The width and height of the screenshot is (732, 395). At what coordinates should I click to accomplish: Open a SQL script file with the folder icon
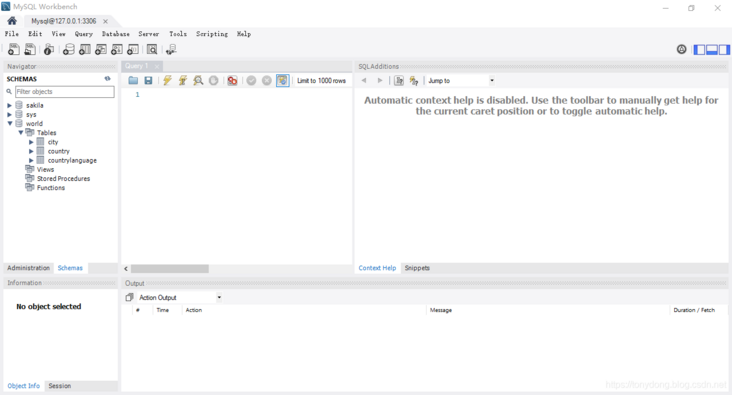[133, 80]
